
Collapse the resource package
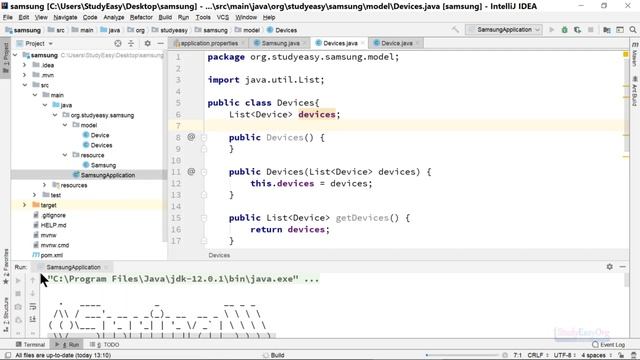point(65,155)
